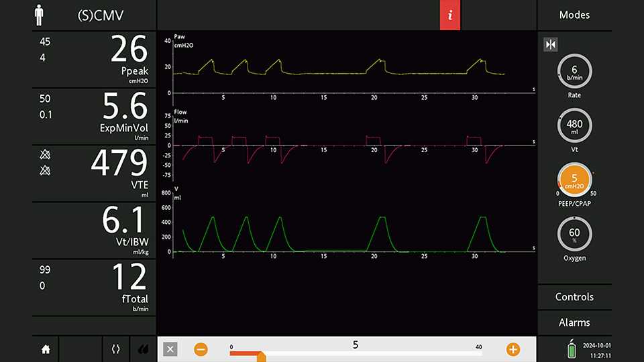Click the collapse panel arrows icon
Viewport: 644px width, 362px height.
click(550, 44)
